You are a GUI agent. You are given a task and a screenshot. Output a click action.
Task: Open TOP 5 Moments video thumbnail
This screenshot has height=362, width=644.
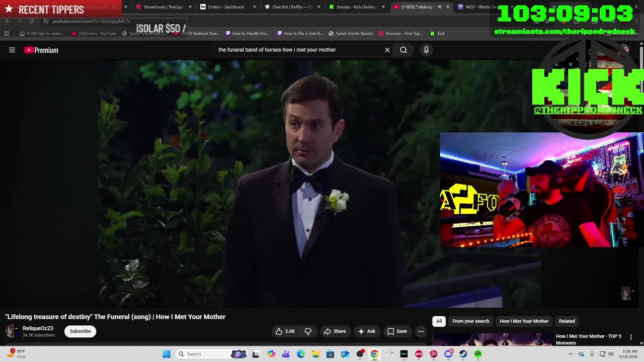(x=492, y=339)
